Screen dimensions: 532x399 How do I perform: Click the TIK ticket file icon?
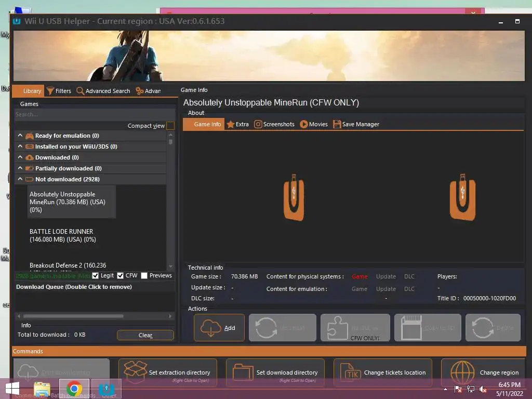coord(351,373)
